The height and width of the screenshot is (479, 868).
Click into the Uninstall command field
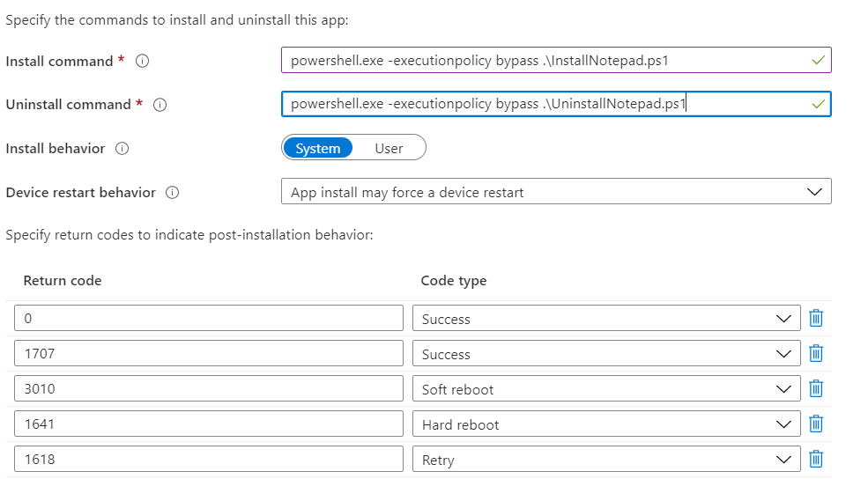[546, 104]
